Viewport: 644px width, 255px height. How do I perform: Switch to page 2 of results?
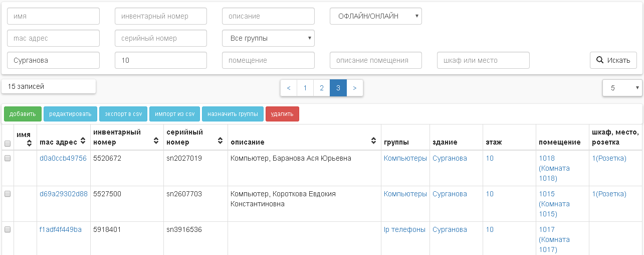coord(322,88)
